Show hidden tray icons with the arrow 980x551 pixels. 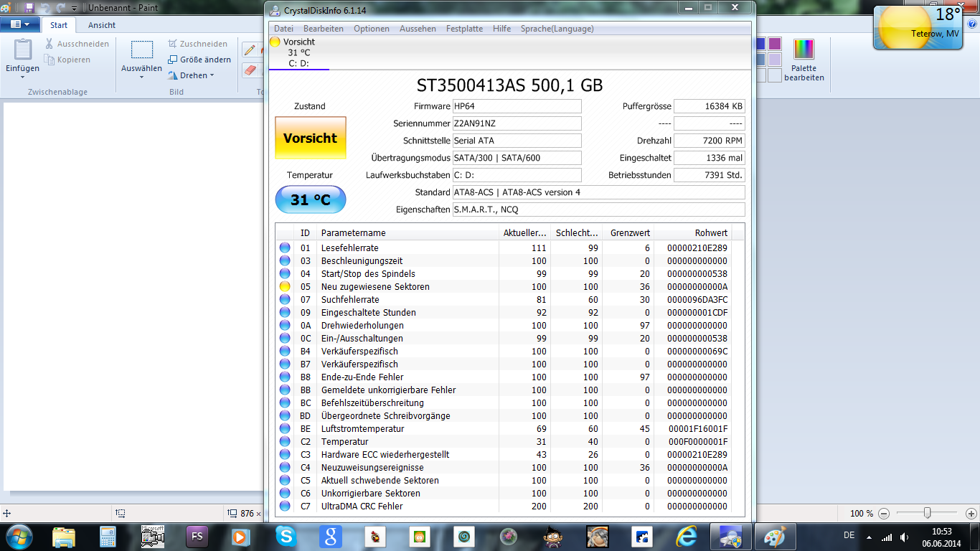pos(870,537)
